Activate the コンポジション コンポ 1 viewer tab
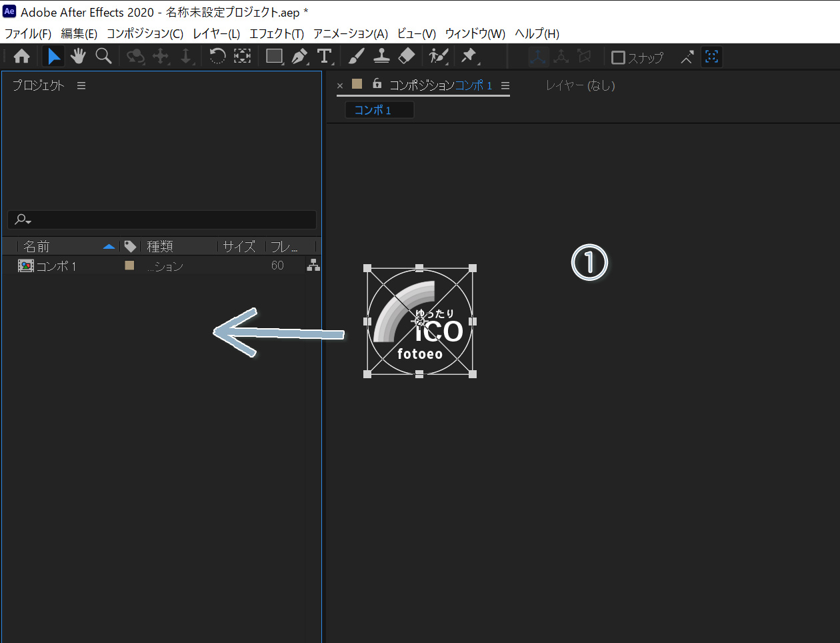This screenshot has width=840, height=643. (x=440, y=85)
